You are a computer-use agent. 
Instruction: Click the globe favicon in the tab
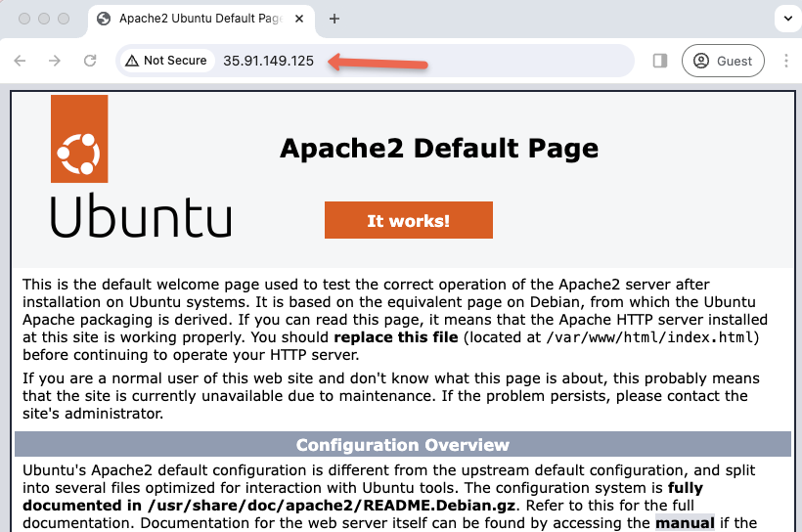click(104, 19)
